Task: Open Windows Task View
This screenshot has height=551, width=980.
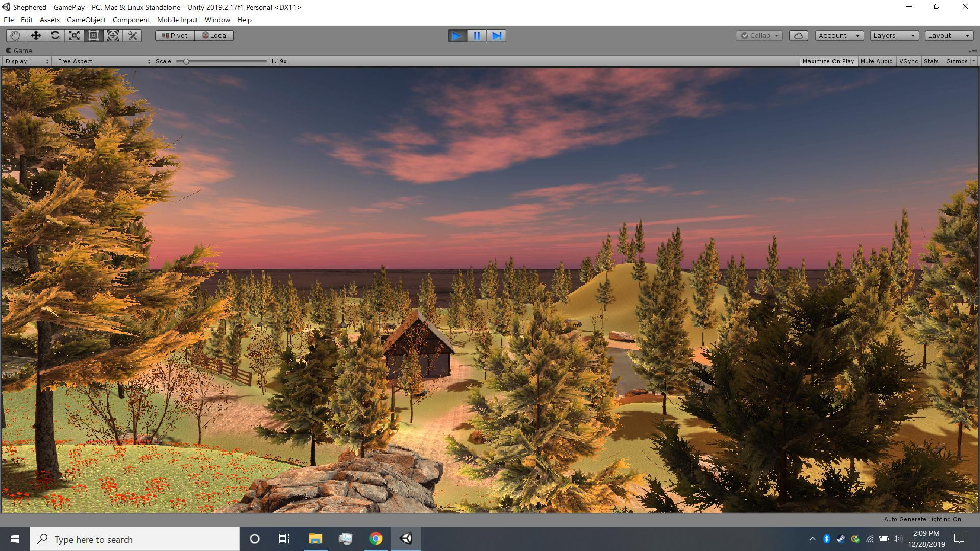Action: coord(284,539)
